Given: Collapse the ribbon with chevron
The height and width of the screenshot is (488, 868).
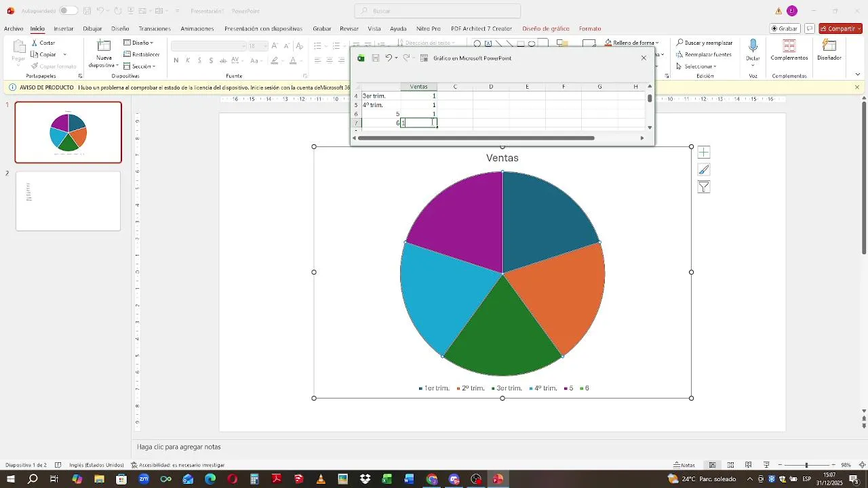Looking at the screenshot, I should pyautogui.click(x=857, y=75).
